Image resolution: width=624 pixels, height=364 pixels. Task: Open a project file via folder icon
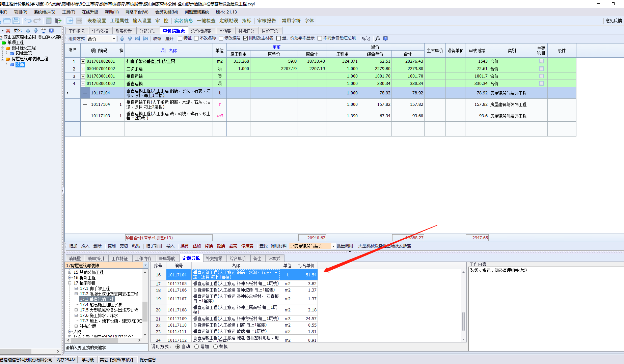coord(7,21)
